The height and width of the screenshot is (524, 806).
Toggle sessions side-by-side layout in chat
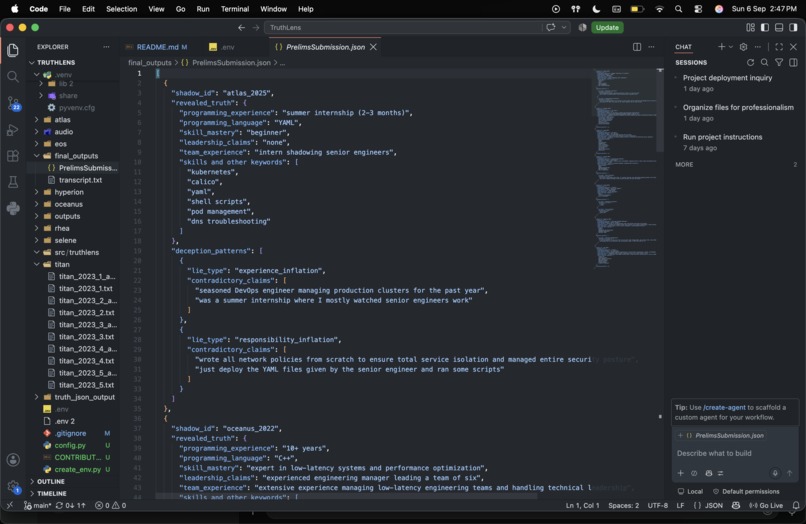pos(793,62)
